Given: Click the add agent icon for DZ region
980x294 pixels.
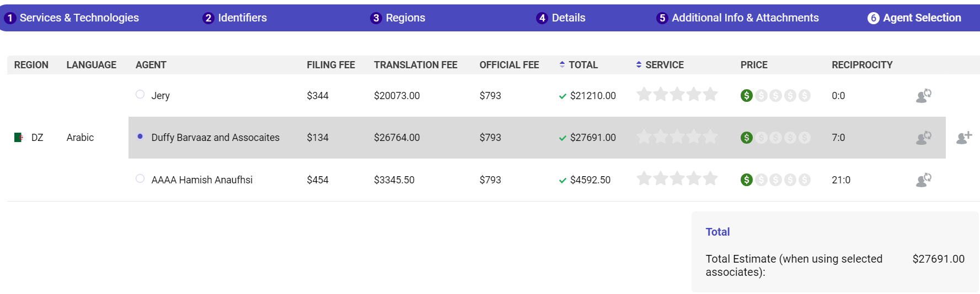Looking at the screenshot, I should [963, 138].
